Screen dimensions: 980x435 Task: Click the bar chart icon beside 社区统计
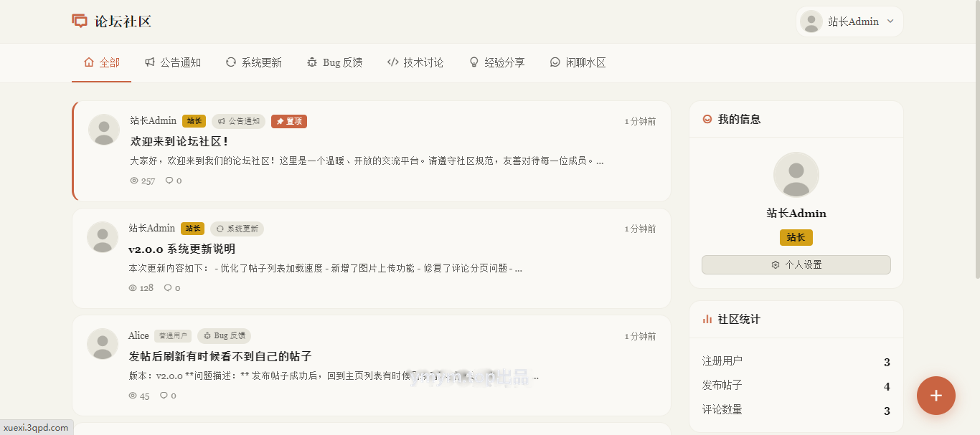coord(707,319)
